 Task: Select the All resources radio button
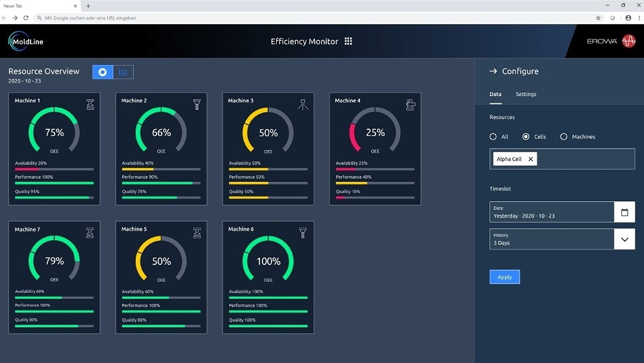coord(493,137)
